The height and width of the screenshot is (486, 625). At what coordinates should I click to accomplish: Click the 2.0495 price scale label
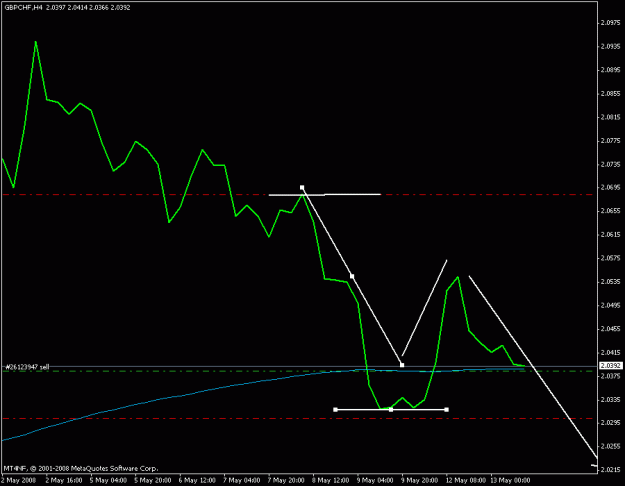611,305
